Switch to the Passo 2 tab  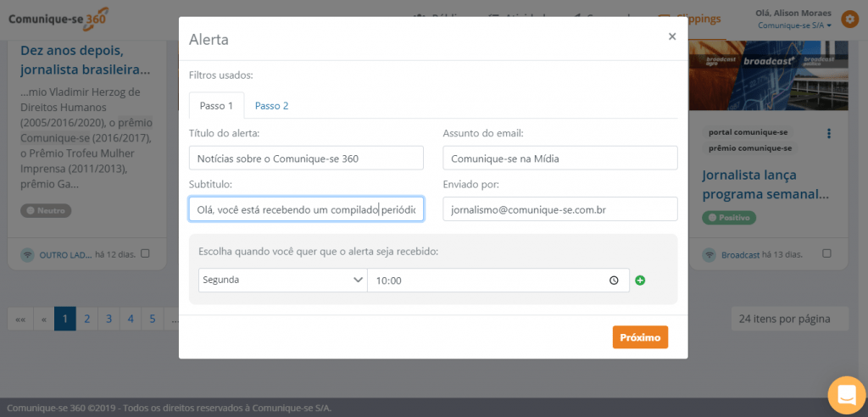click(272, 106)
